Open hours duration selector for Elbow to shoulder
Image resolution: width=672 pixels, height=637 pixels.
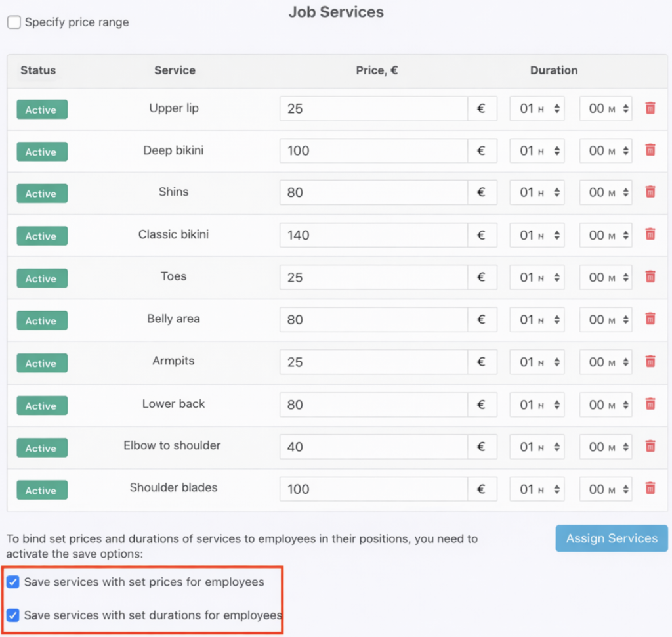click(x=537, y=447)
